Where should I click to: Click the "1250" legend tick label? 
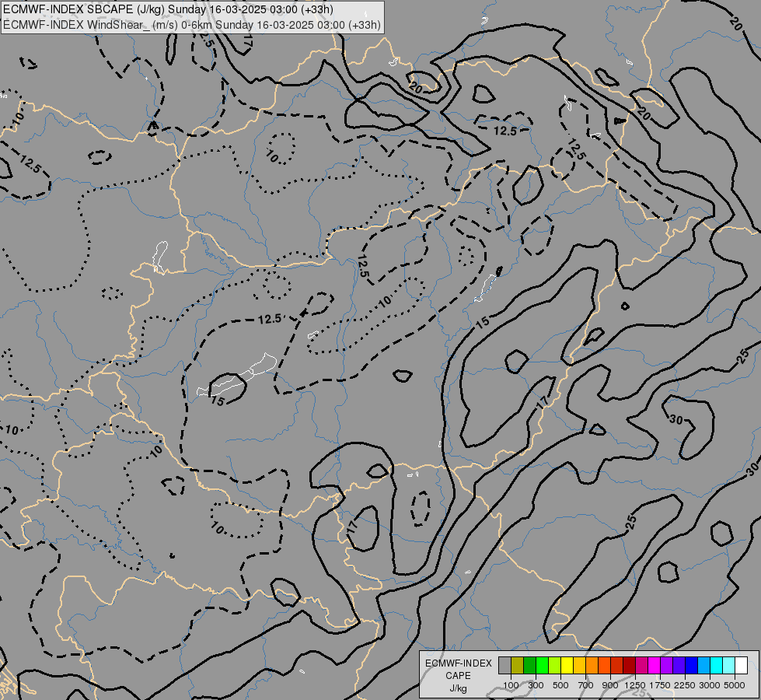pos(635,685)
